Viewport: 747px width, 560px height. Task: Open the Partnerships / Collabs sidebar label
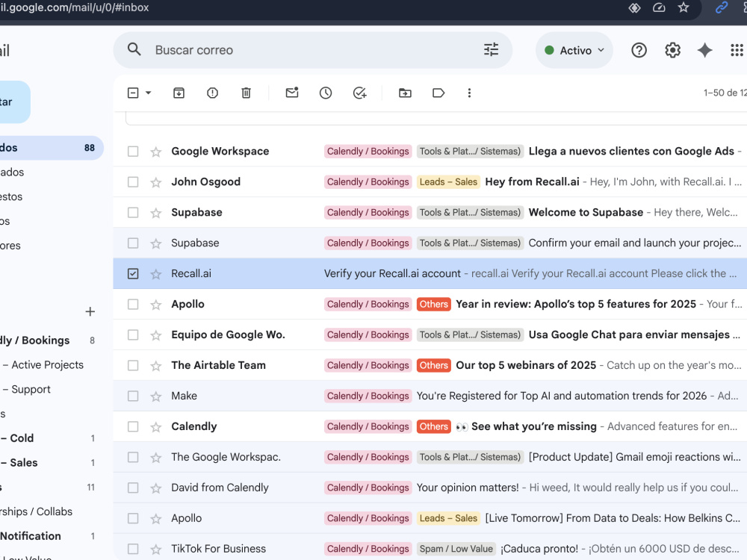coord(36,511)
